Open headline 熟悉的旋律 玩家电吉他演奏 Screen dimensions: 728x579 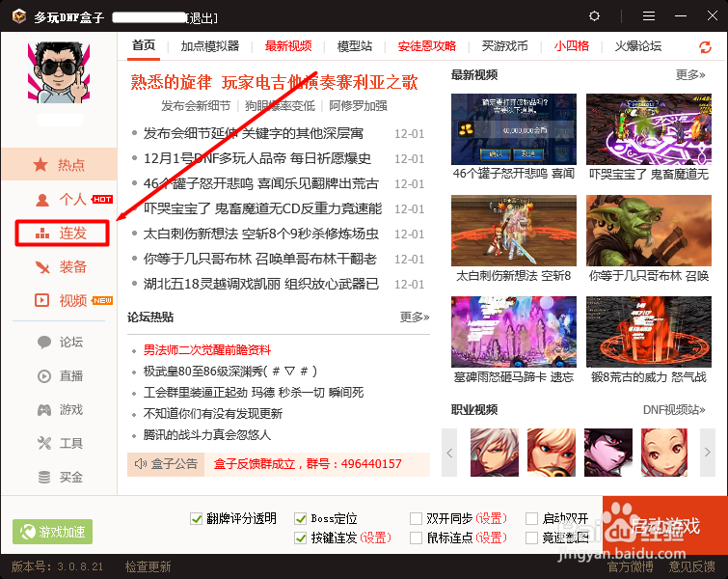tap(274, 82)
